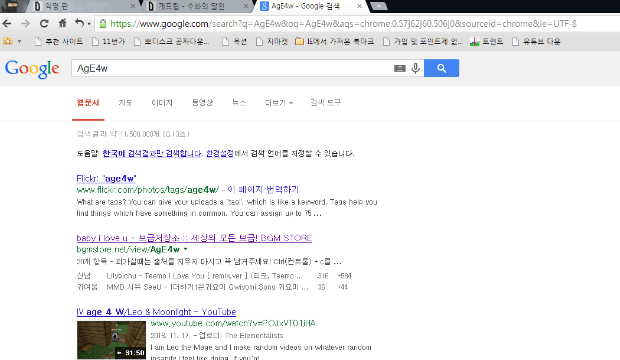Open the '유튜브 다운' bookmark
The height and width of the screenshot is (360, 620).
pyautogui.click(x=536, y=42)
